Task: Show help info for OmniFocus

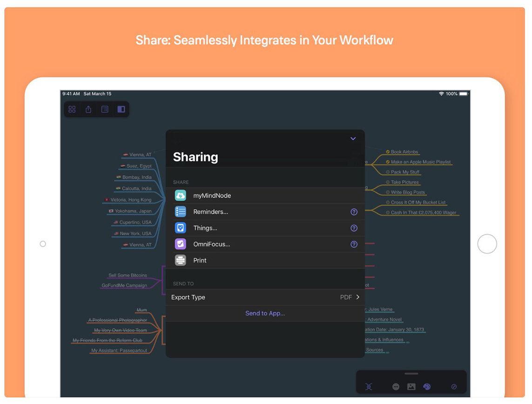Action: (x=354, y=244)
